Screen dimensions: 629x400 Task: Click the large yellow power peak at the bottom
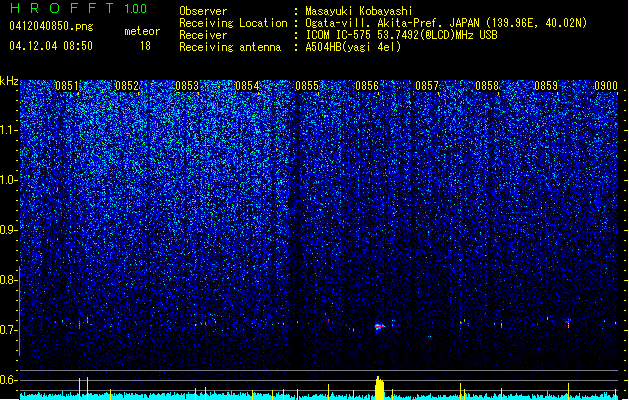pos(379,388)
